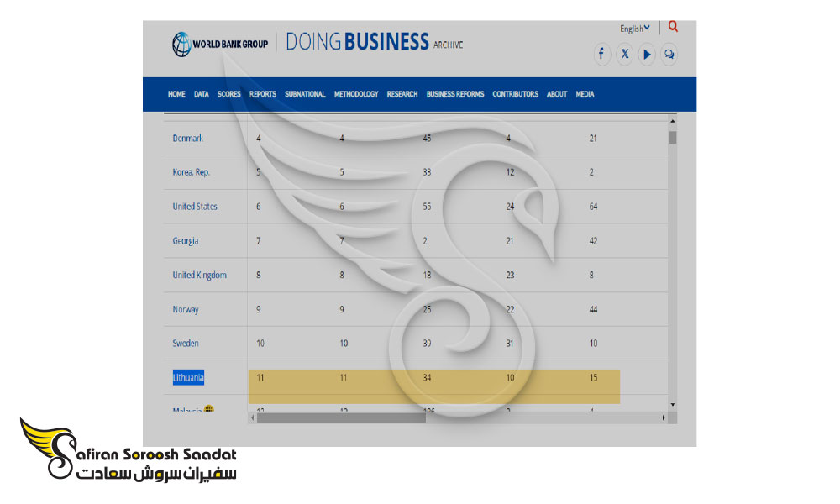
Task: Open the ABOUT menu item
Action: coord(557,94)
